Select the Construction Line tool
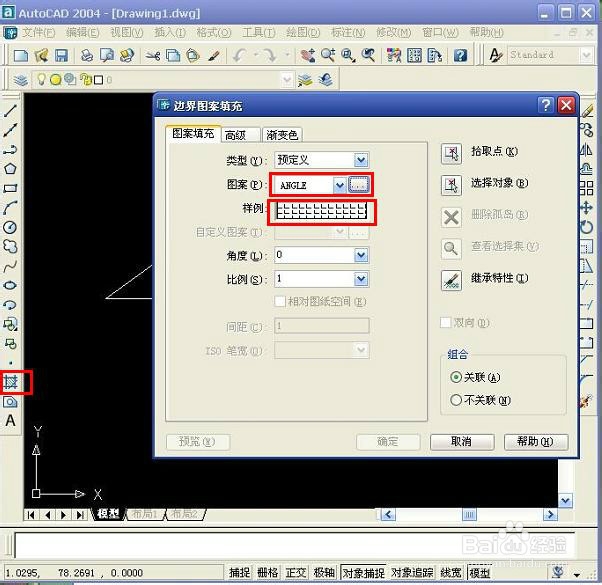Screen dimensions: 602x585 [x=10, y=130]
